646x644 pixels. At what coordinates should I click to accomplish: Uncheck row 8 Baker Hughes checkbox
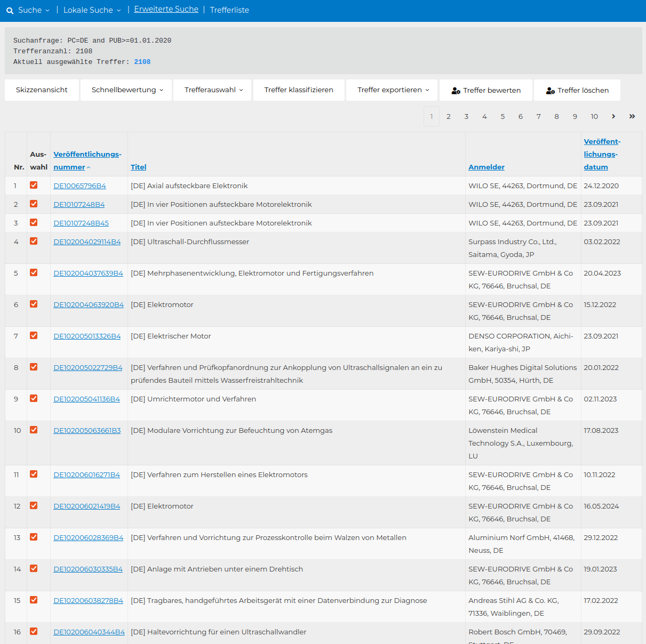click(x=34, y=367)
